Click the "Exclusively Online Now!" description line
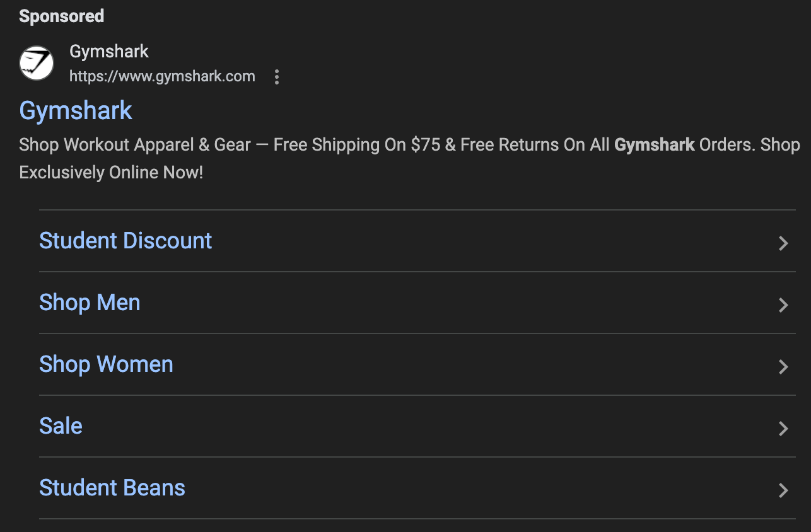Viewport: 811px width, 532px height. click(x=111, y=172)
